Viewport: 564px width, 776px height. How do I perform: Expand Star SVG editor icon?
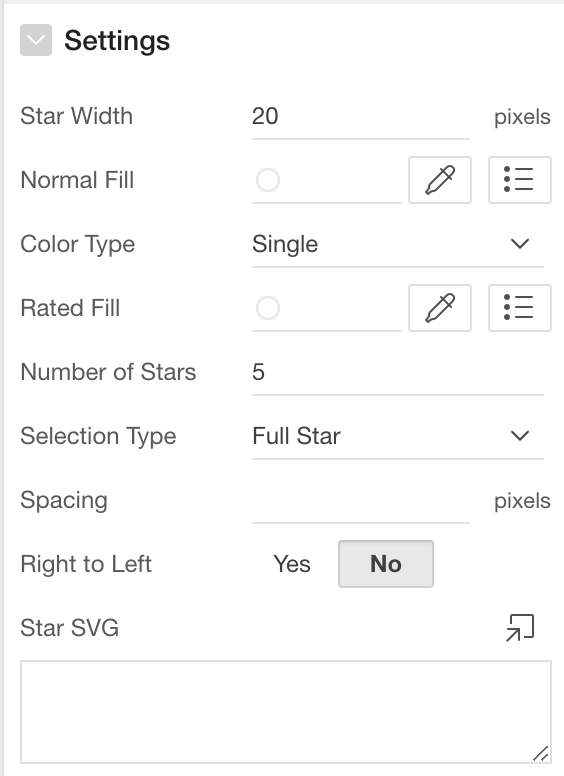point(520,628)
